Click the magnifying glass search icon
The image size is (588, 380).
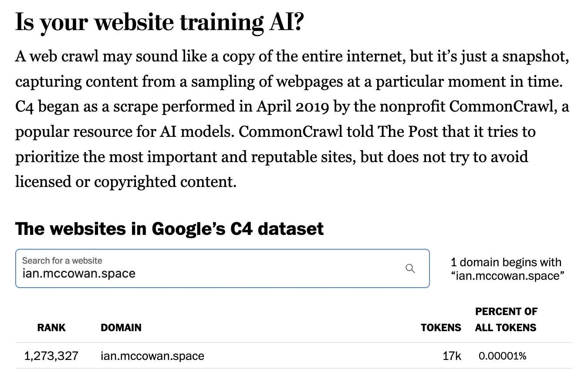410,268
